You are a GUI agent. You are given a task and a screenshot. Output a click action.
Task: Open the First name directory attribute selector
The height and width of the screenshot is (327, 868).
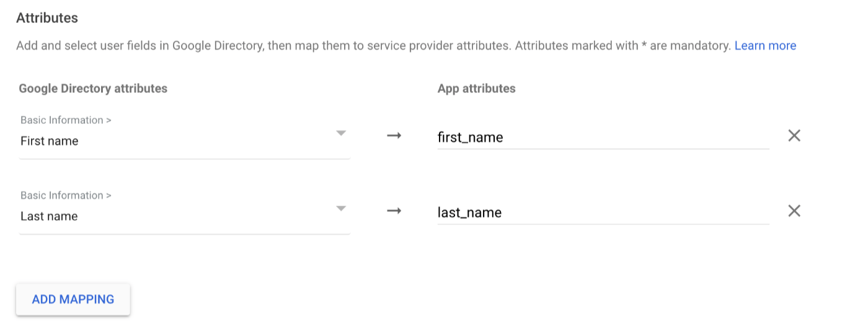coord(185,136)
